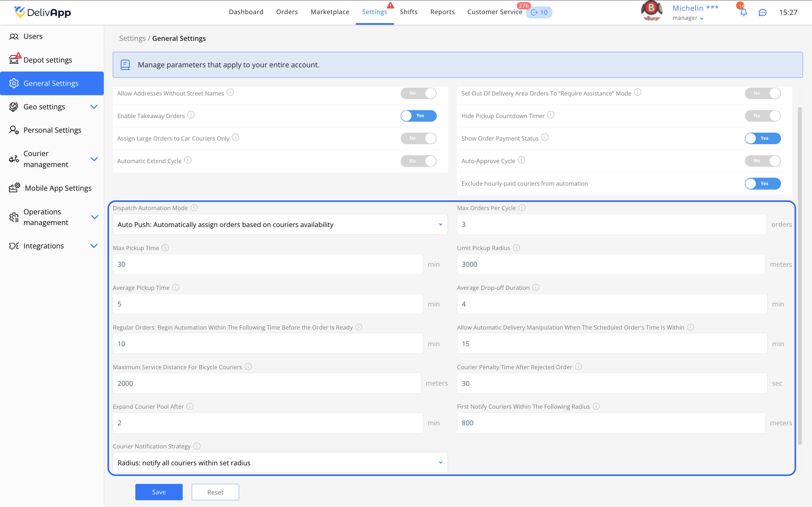Click info icon next to Limit Pickup Radius

pos(517,248)
